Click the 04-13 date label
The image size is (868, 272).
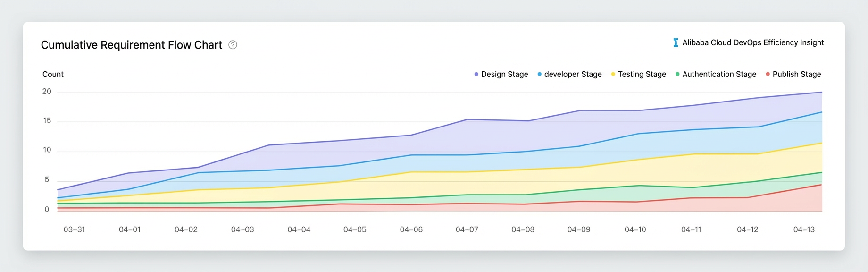(804, 229)
